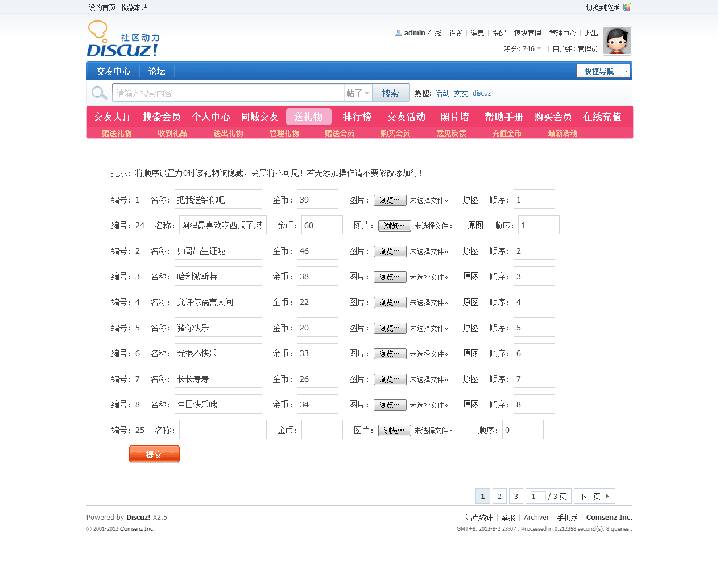Open the 意见反馈 submenu link
Screen dimensions: 728x562
[x=451, y=133]
